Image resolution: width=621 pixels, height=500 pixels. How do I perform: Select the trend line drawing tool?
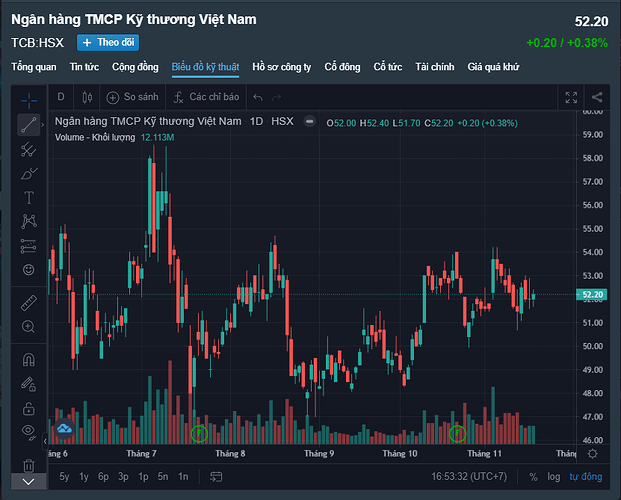pyautogui.click(x=29, y=125)
